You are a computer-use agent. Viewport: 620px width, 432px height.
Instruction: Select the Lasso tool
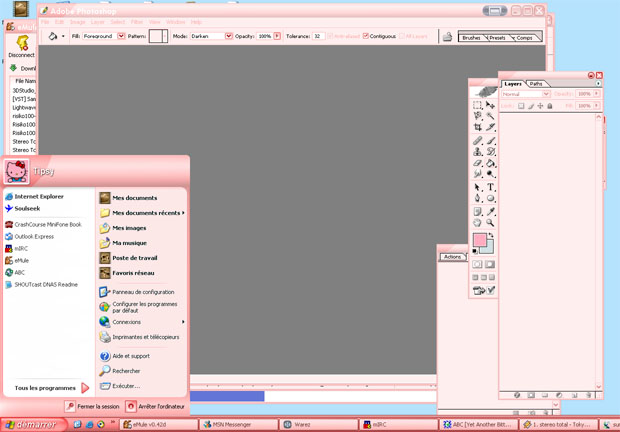click(478, 116)
